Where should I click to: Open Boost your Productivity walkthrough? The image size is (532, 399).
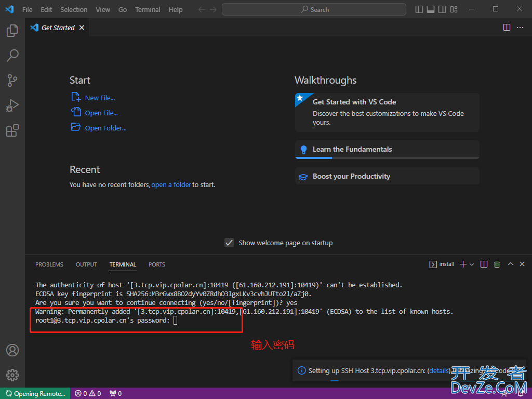coord(387,176)
